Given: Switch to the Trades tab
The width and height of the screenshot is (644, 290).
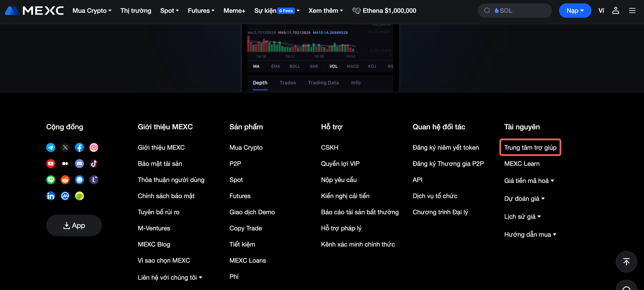Looking at the screenshot, I should (287, 83).
